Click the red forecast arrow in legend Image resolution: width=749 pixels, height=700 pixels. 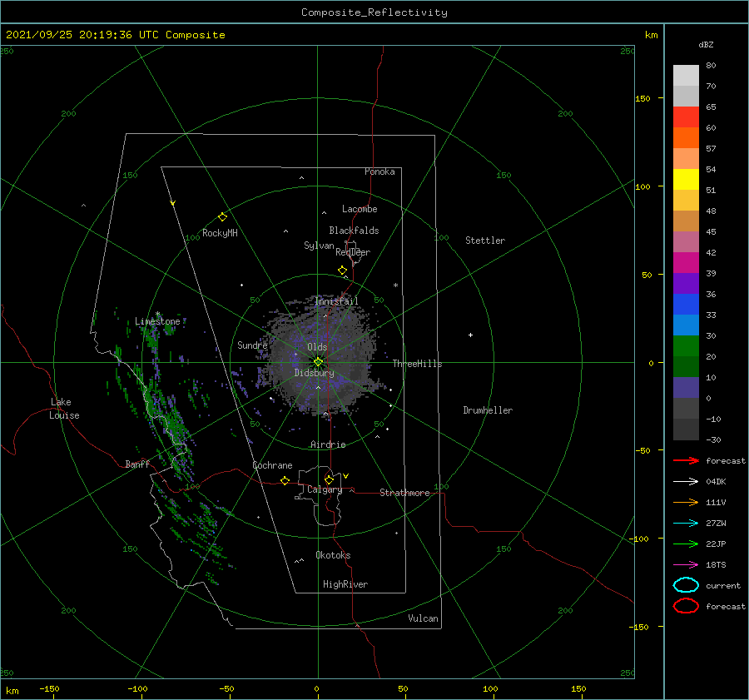click(x=686, y=460)
